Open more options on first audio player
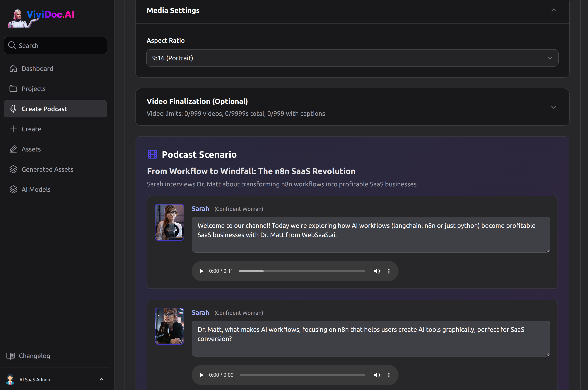 tap(389, 271)
